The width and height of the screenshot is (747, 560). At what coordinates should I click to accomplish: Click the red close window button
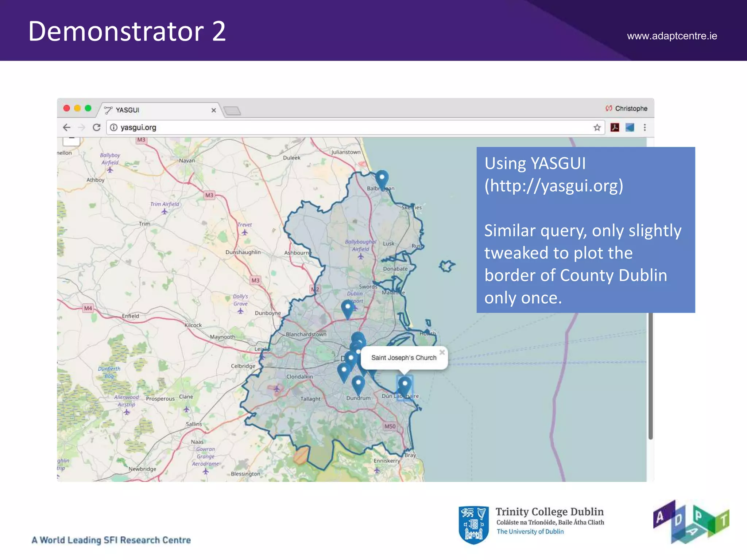click(67, 108)
